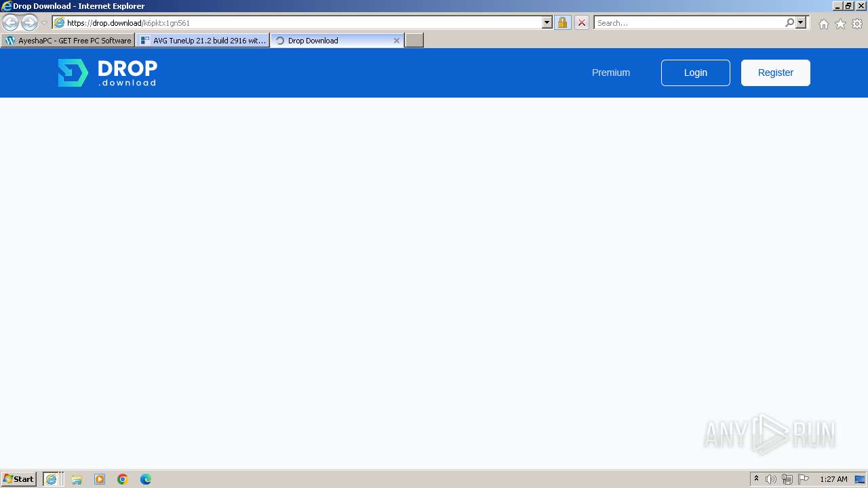868x488 pixels.
Task: Expand the address bar autocomplete dropdown
Action: [547, 22]
